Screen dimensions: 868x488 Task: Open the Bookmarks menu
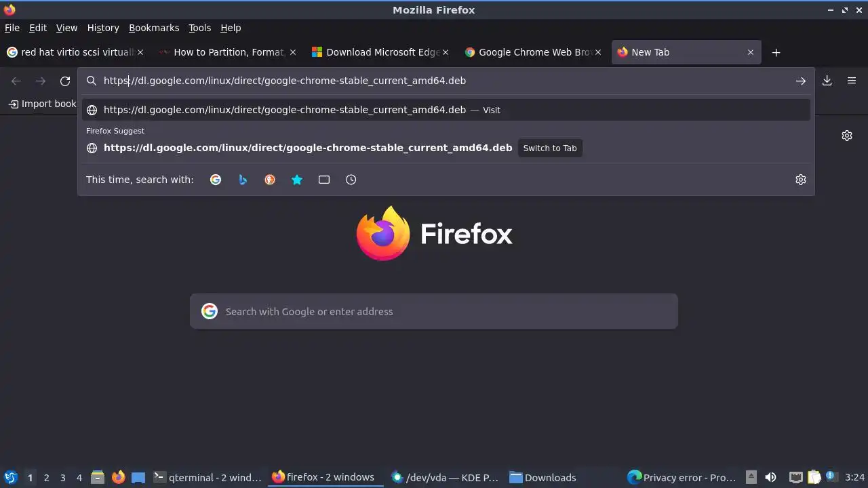(154, 28)
